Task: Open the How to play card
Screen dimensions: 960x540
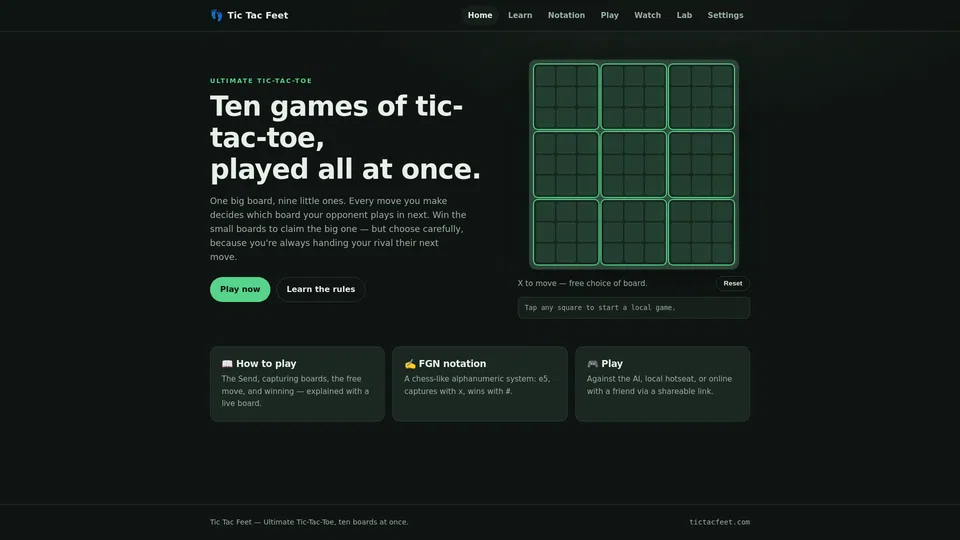Action: click(297, 384)
